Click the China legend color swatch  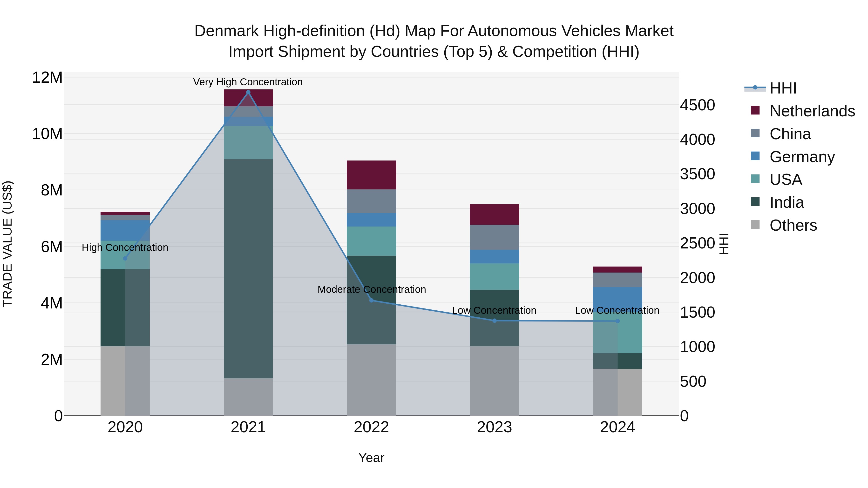point(755,133)
